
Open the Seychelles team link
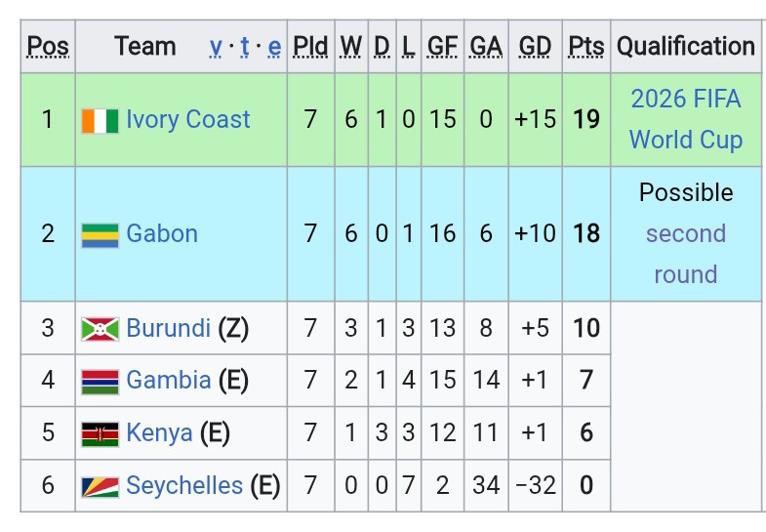pyautogui.click(x=184, y=485)
